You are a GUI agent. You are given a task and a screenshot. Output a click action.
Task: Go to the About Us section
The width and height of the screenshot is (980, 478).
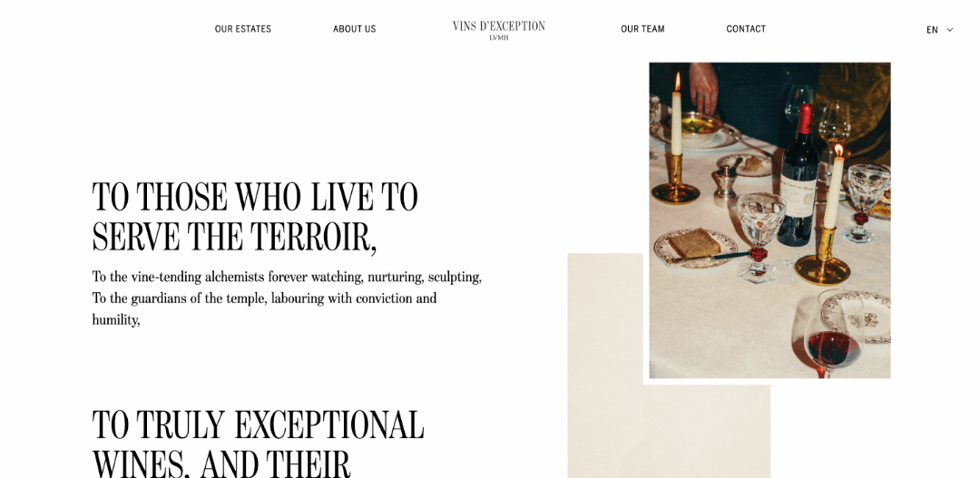tap(355, 29)
